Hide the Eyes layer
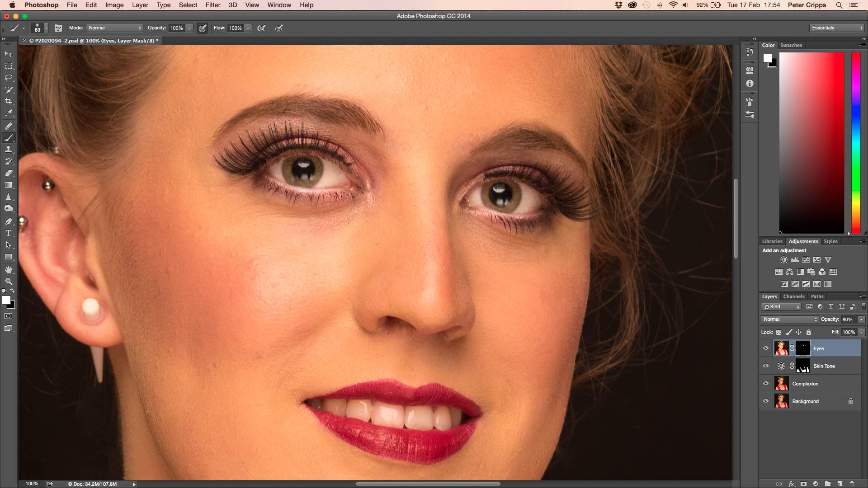868x488 pixels. click(766, 348)
